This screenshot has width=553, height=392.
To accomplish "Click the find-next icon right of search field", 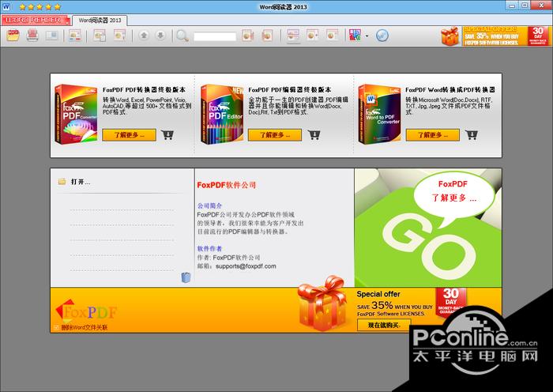I will 247,36.
